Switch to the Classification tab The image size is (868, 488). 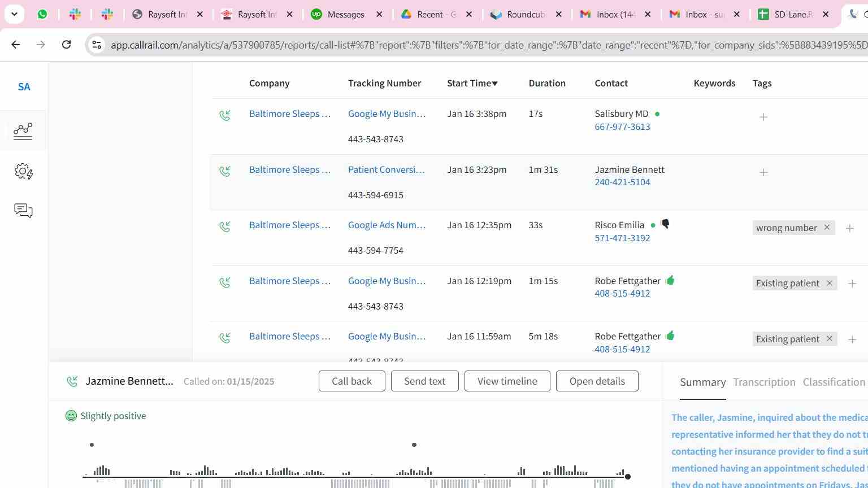pos(834,382)
